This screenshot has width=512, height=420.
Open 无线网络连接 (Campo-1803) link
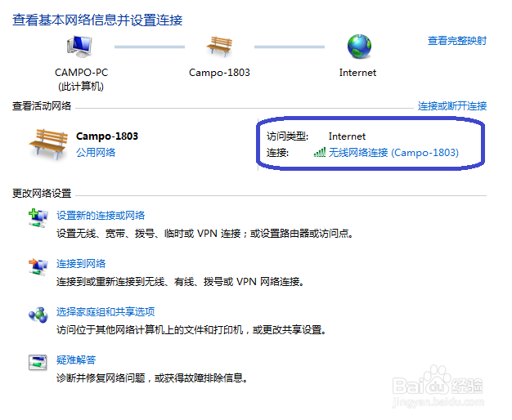coord(393,153)
